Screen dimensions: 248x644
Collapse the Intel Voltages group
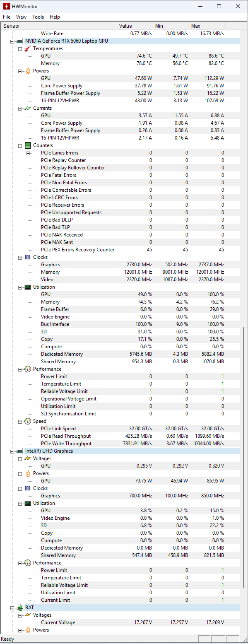(x=20, y=458)
